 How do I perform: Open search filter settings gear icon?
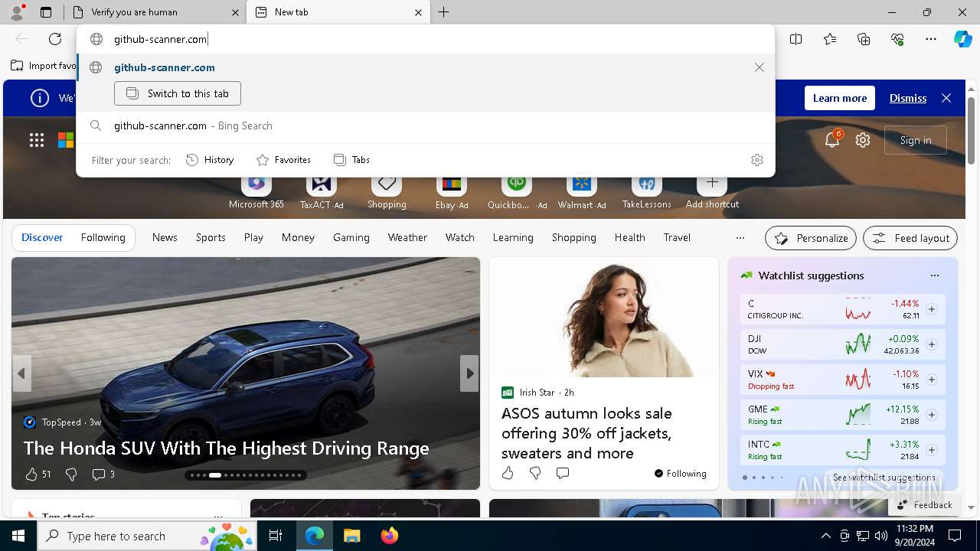coord(757,160)
